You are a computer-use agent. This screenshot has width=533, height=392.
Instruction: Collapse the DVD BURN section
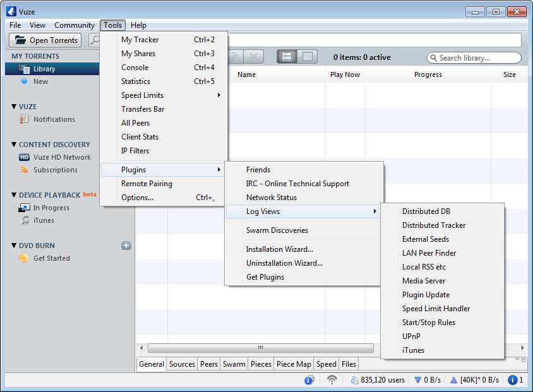pos(14,246)
